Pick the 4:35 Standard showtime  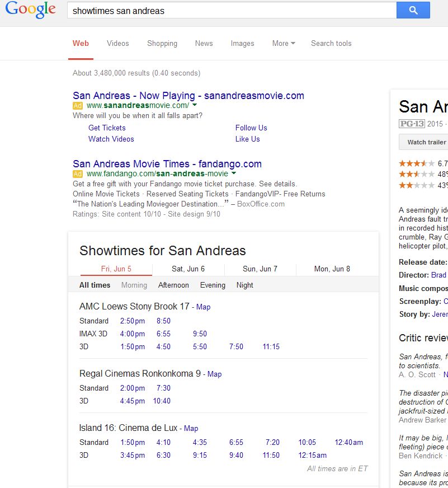click(200, 442)
